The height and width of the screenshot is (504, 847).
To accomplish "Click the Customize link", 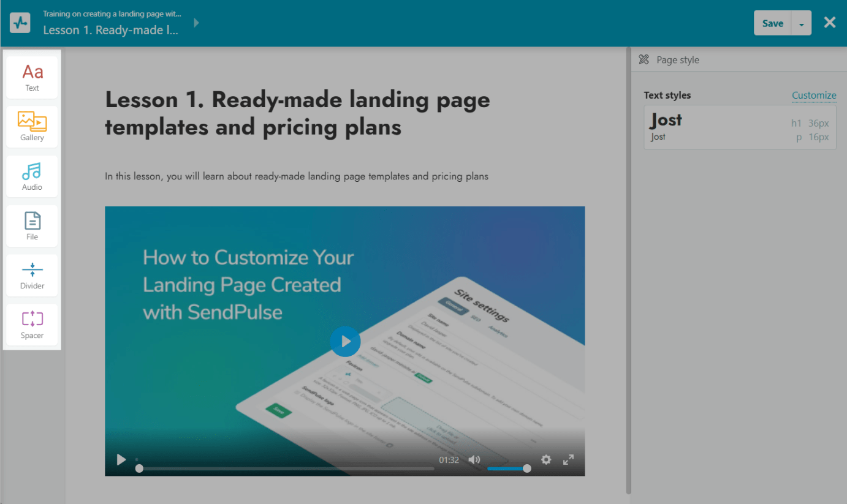I will point(814,95).
